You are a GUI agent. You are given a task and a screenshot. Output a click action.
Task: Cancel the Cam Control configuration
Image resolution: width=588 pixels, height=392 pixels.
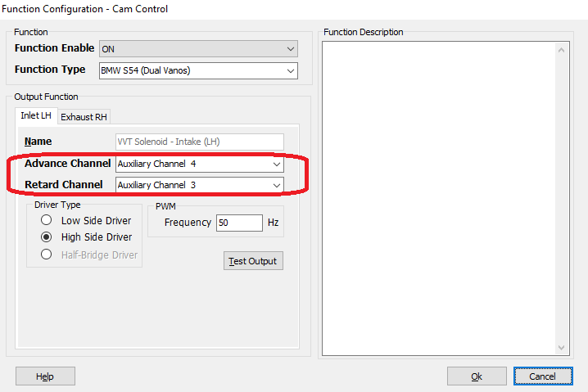click(x=543, y=376)
